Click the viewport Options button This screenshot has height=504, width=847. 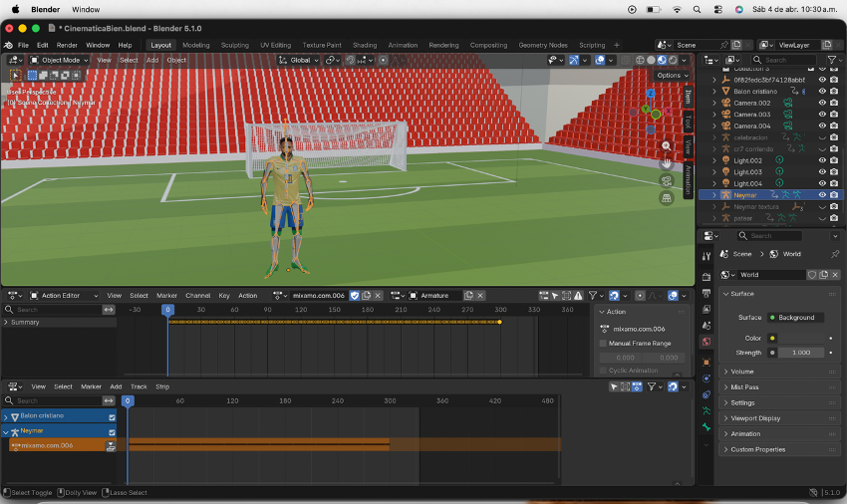(671, 75)
